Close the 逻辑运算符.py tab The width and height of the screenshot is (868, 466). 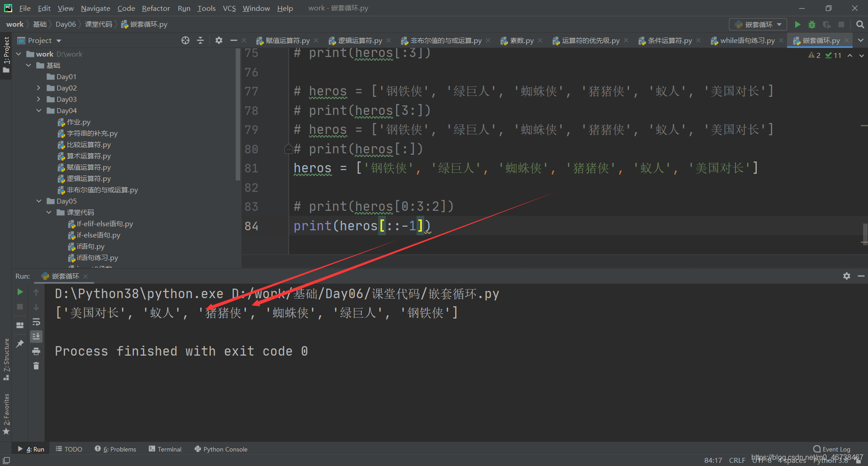(x=389, y=40)
